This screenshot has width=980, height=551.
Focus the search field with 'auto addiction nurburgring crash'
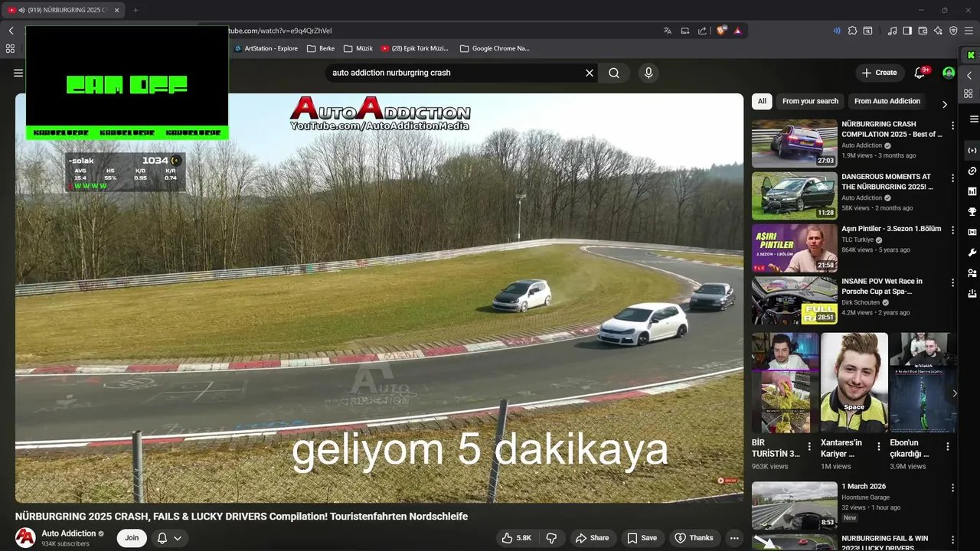tap(456, 73)
